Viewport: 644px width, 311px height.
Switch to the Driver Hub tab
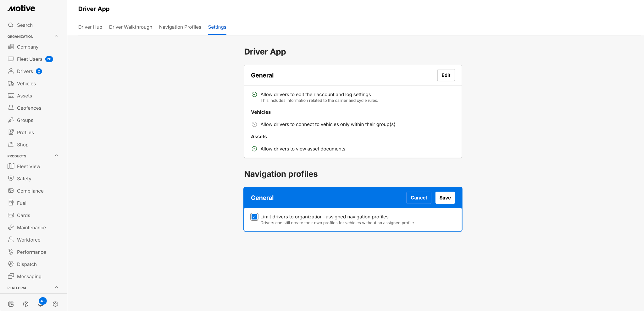click(90, 27)
